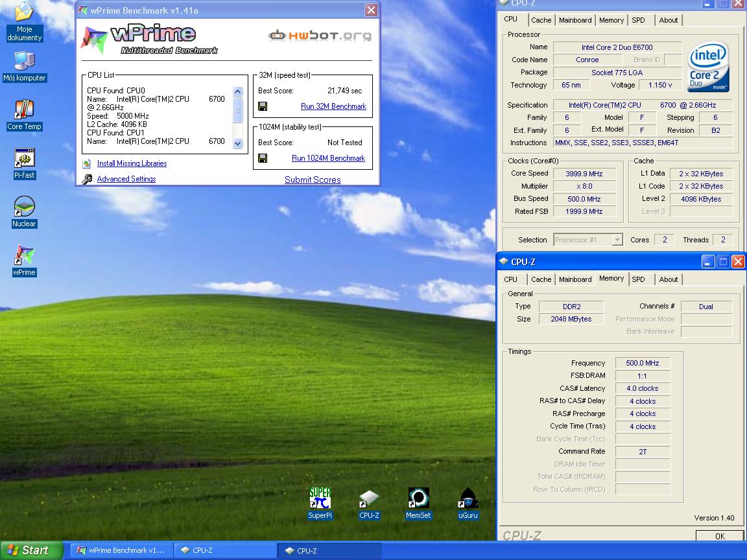Click FSB:DRAM value 1:1
Screen dimensions: 747x560
pos(642,376)
